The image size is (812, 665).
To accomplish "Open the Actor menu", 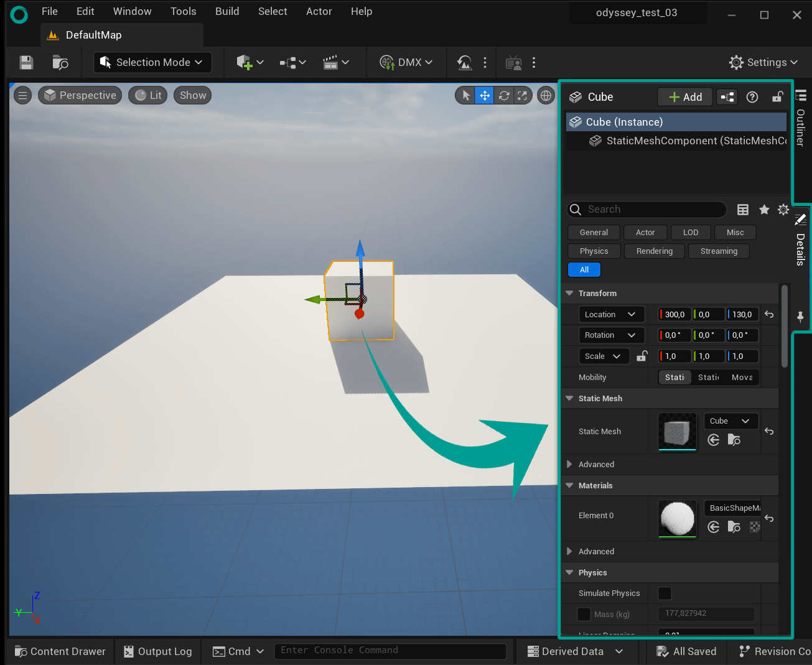I will [x=319, y=11].
